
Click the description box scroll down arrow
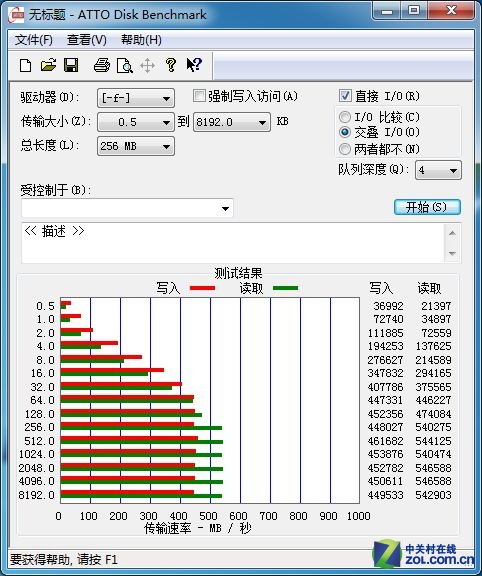(x=452, y=253)
